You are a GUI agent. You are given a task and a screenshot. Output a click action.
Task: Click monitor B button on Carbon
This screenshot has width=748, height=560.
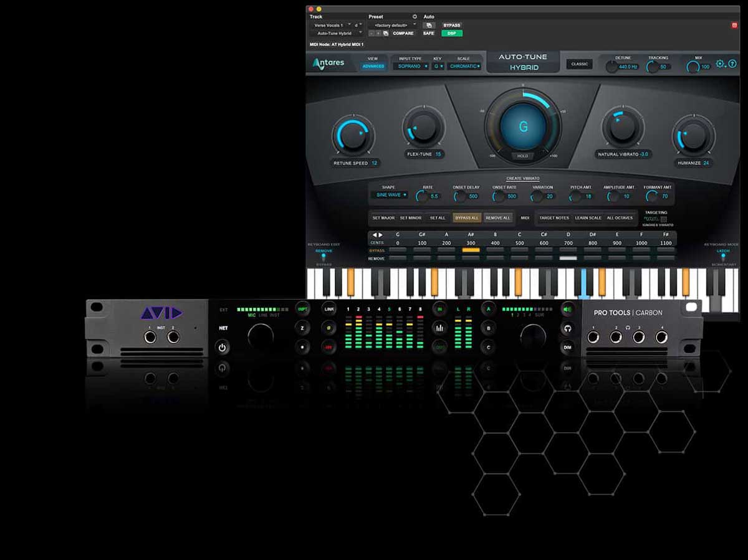488,328
